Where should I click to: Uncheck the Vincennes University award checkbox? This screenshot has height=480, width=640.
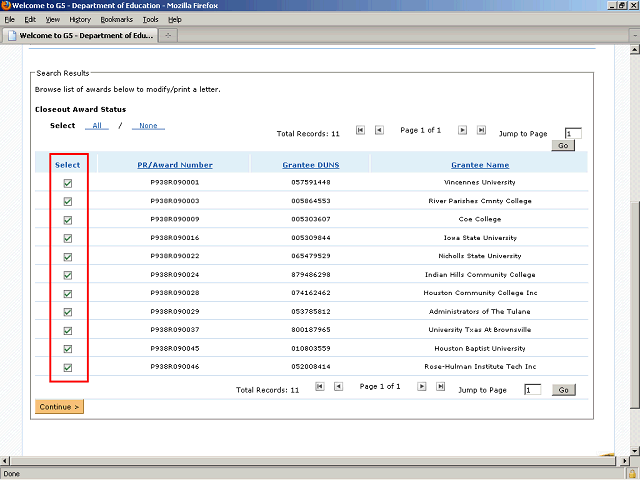coord(68,183)
